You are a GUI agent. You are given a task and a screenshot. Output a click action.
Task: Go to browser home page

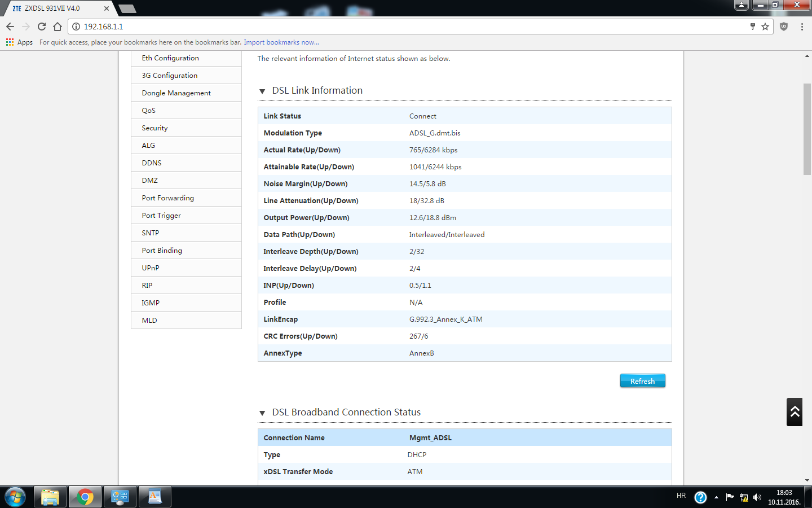coord(58,27)
